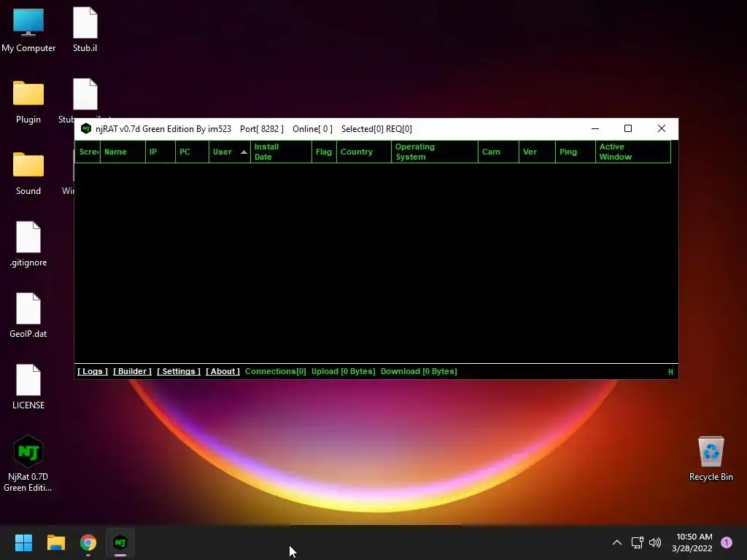Image resolution: width=747 pixels, height=560 pixels.
Task: Open the Recycle Bin icon
Action: pos(711,459)
